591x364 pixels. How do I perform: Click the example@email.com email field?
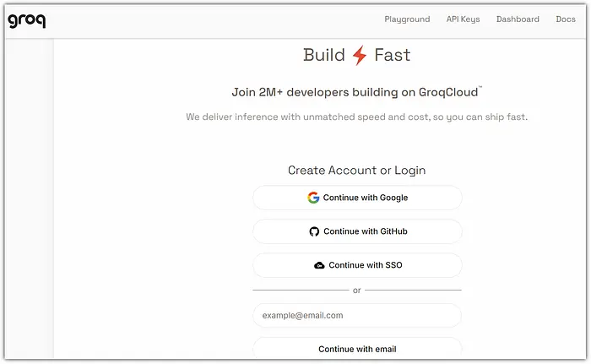pyautogui.click(x=357, y=315)
